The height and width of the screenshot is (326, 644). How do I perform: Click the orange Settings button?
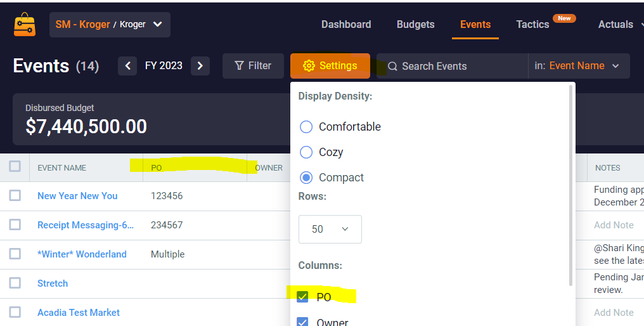(x=330, y=66)
